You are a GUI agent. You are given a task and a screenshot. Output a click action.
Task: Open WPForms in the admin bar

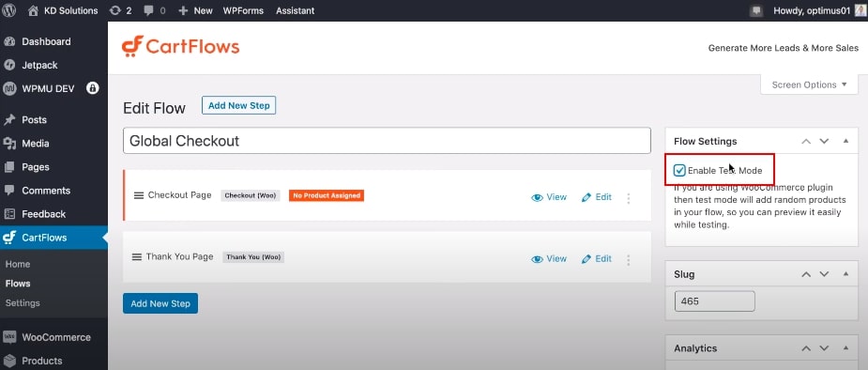pos(243,10)
